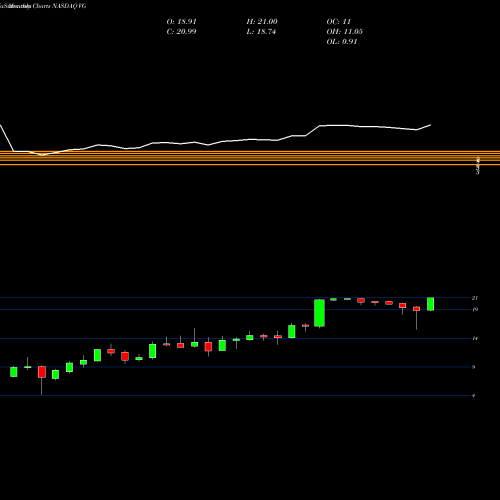
Task: Click the price axis label 21
Action: coord(475,298)
